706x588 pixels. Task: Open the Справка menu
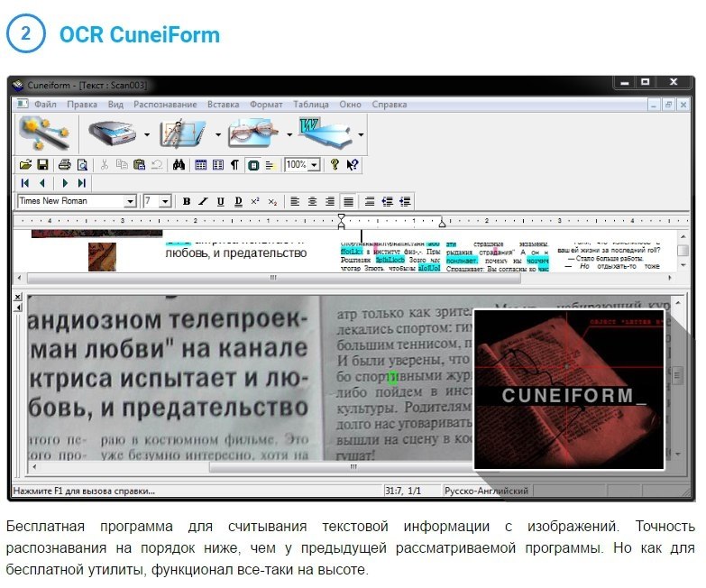coord(389,104)
